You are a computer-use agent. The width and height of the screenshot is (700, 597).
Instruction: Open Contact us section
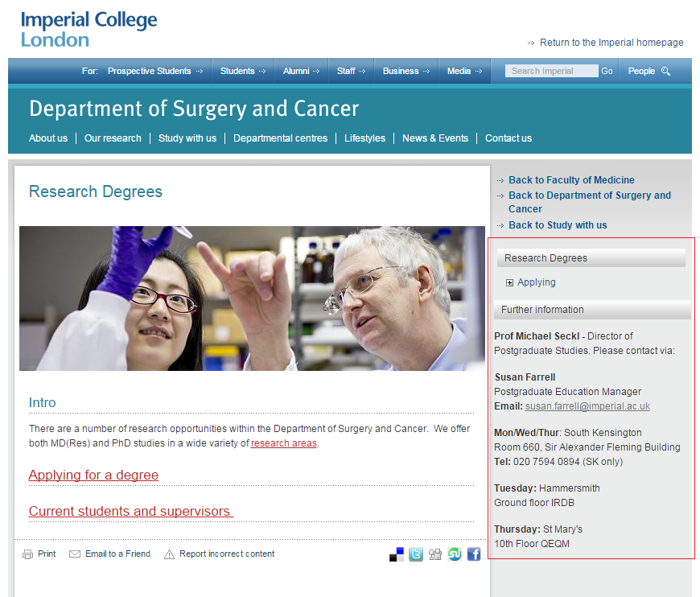pos(509,138)
